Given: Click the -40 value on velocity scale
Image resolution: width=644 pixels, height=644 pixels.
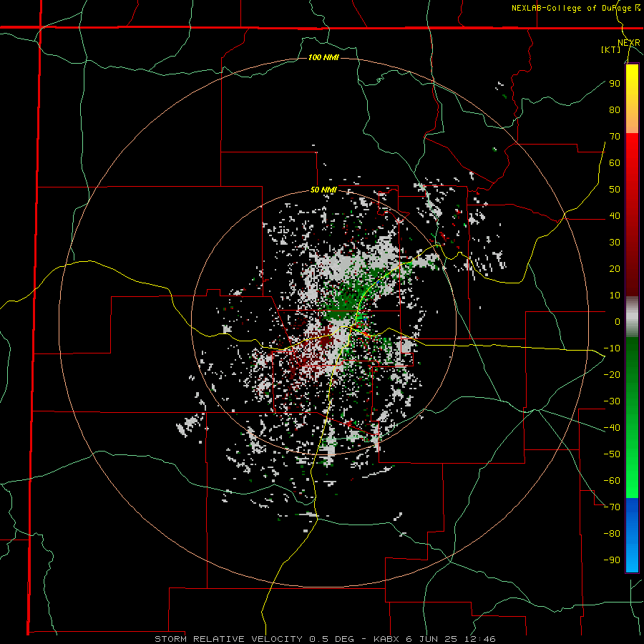Looking at the screenshot, I should (x=612, y=428).
